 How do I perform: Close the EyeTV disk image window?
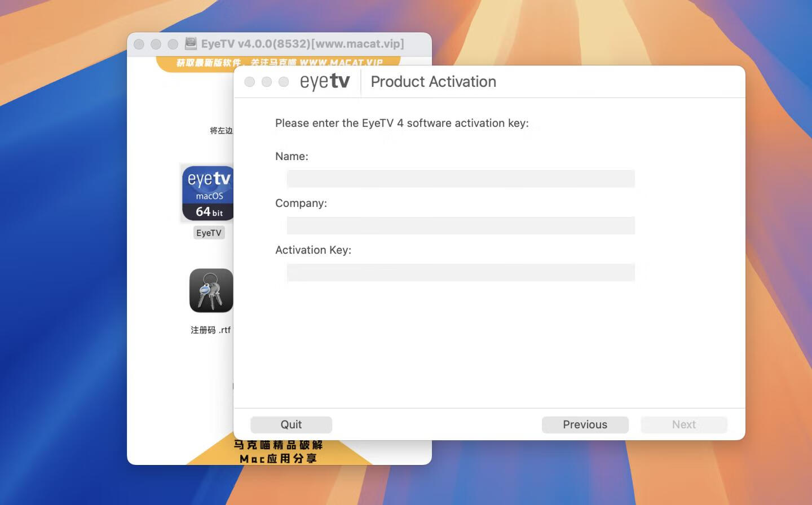coord(139,44)
